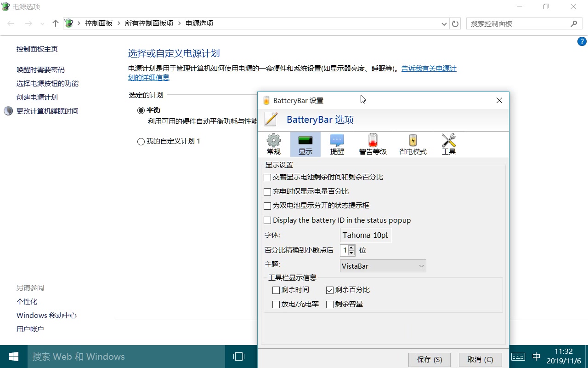Click the address bar battery location icon
The width and height of the screenshot is (588, 368).
coord(69,23)
